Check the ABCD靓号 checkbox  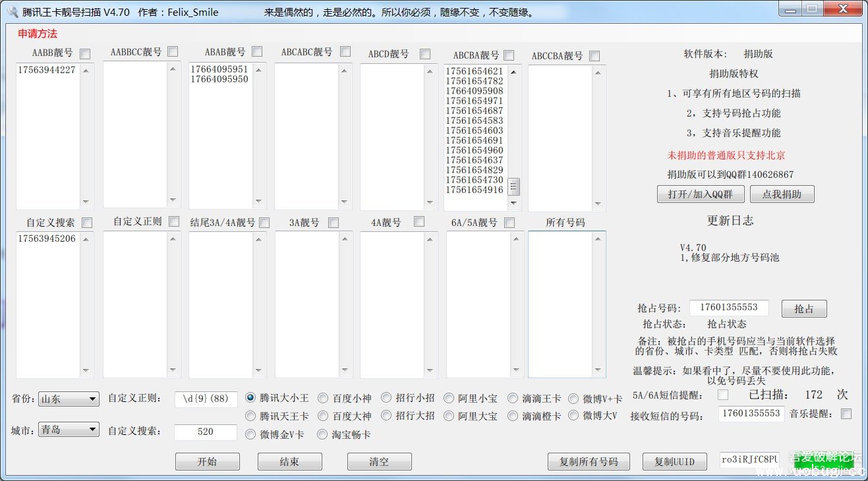[x=425, y=54]
